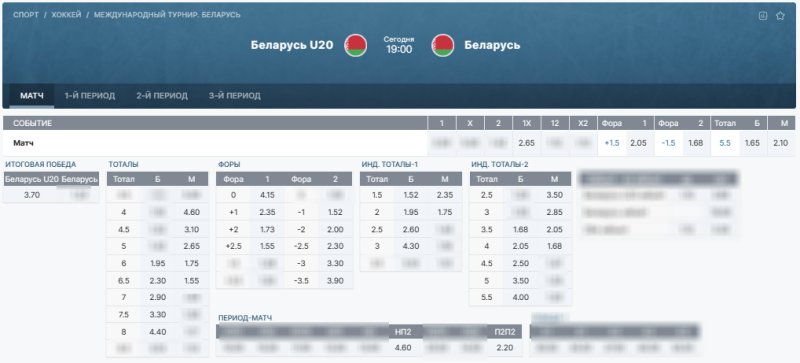This screenshot has width=800, height=363.
Task: Select Форы -2 handicap odds 2.00
Action: (x=335, y=229)
